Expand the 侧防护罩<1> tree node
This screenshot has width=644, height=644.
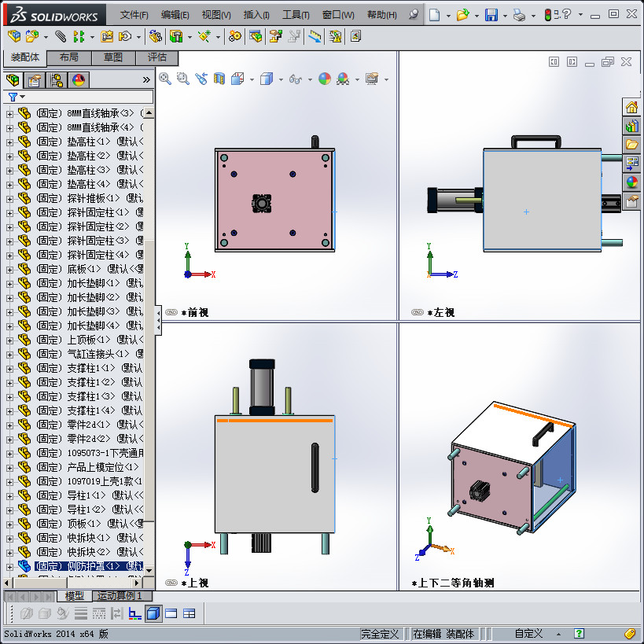9,567
